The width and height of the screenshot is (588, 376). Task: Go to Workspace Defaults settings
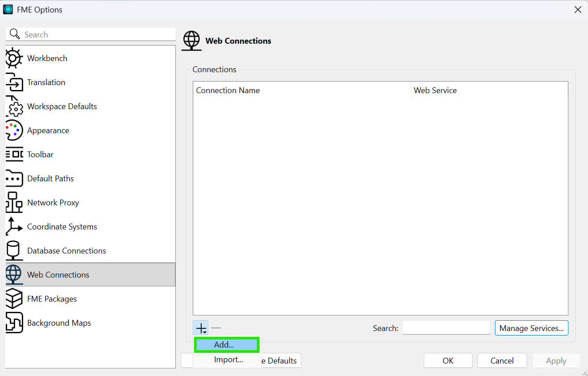[90, 106]
